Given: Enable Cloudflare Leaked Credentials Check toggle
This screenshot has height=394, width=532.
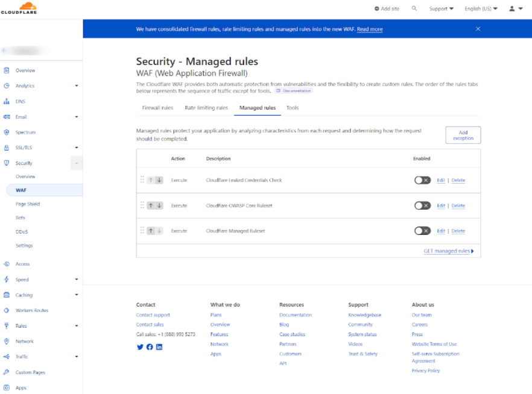Looking at the screenshot, I should click(x=422, y=180).
